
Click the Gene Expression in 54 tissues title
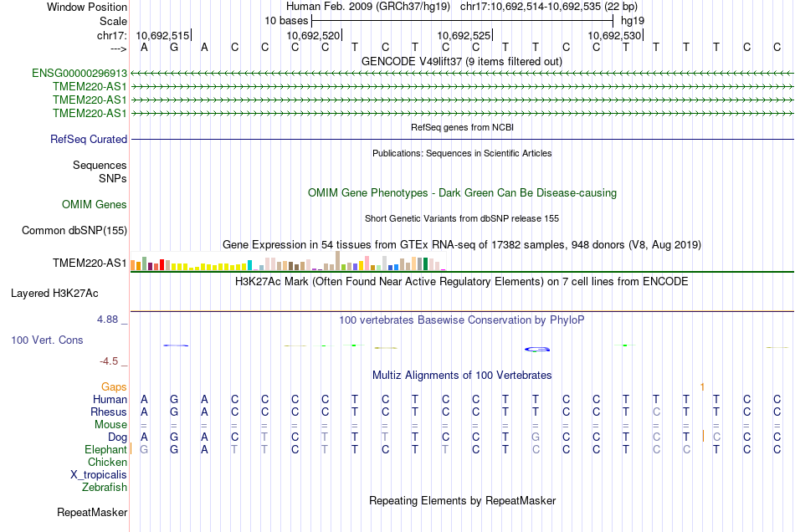tap(462, 245)
